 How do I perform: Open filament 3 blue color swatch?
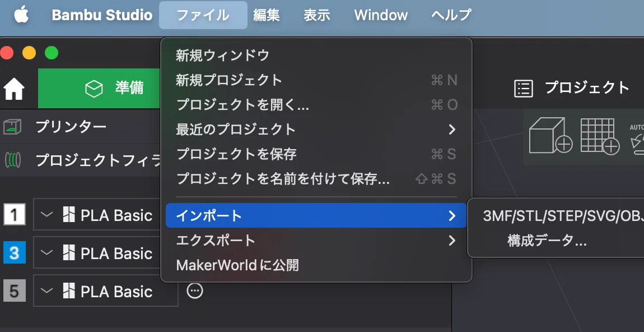point(15,252)
